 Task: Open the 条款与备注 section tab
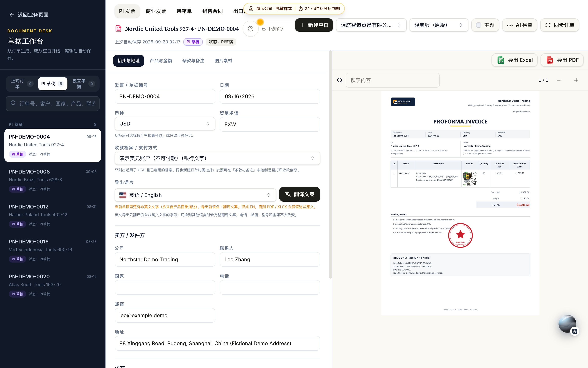[193, 61]
